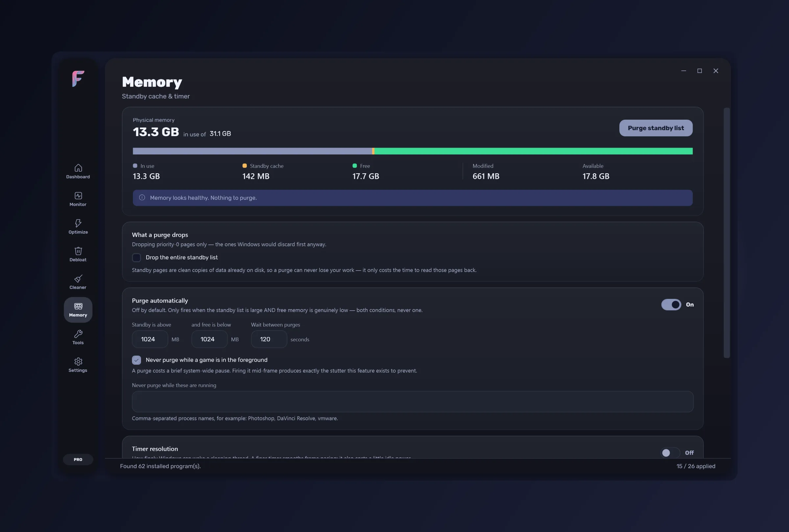Viewport: 789px width, 532px height.
Task: Click the orange Standby cache legend dot
Action: click(x=245, y=166)
